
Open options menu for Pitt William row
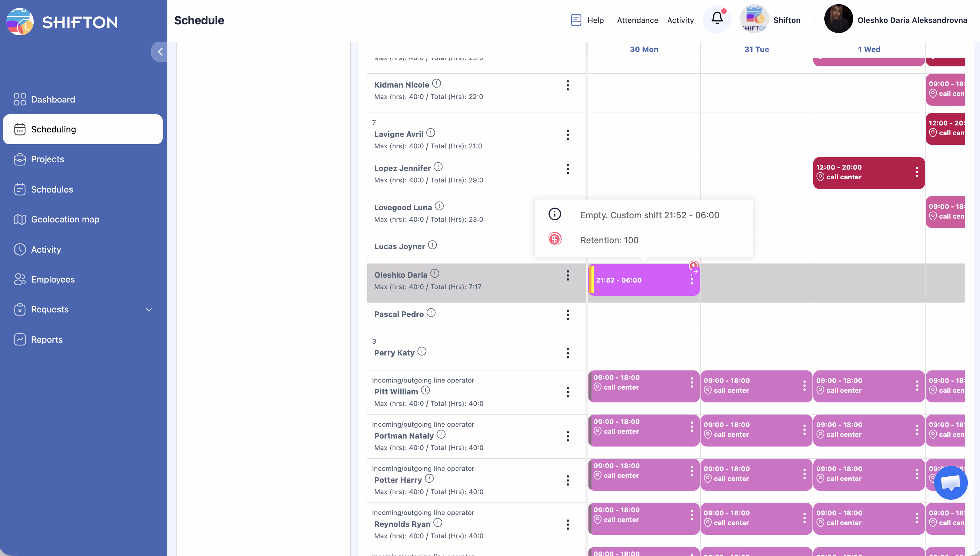[x=568, y=392]
